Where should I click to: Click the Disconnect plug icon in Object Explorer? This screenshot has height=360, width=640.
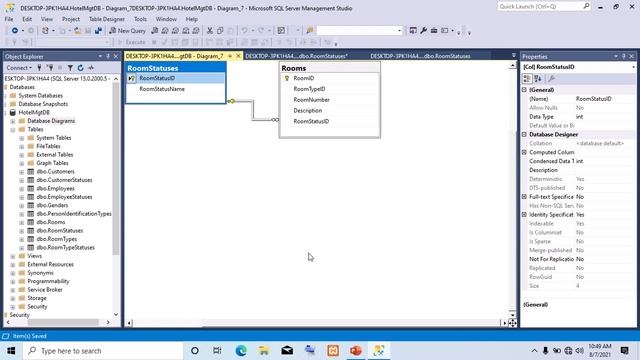[50, 68]
